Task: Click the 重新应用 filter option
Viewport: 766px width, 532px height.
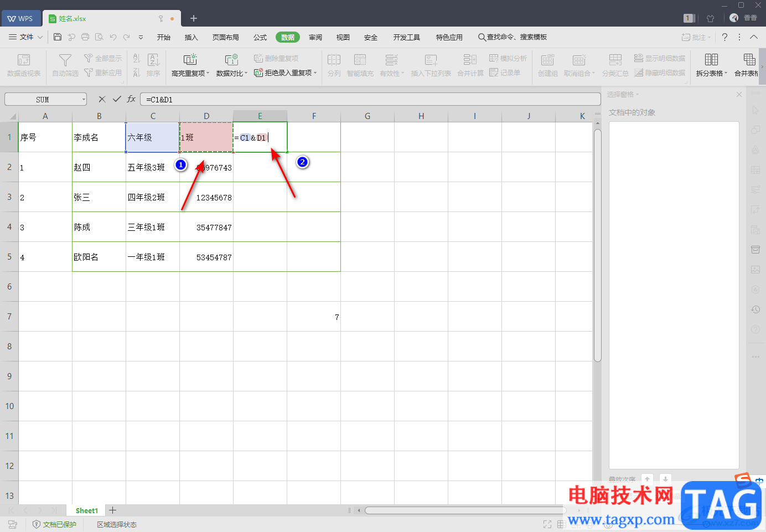Action: 103,73
